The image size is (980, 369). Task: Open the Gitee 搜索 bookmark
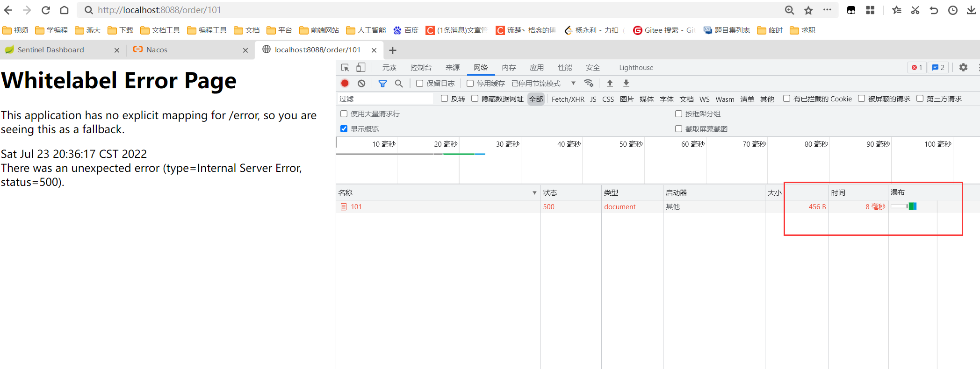pos(664,30)
